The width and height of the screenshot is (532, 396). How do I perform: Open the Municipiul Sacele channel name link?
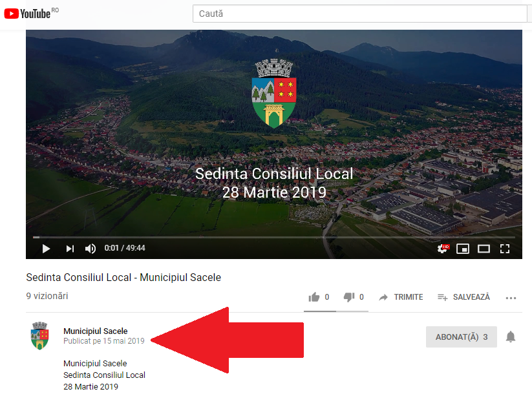(x=96, y=331)
